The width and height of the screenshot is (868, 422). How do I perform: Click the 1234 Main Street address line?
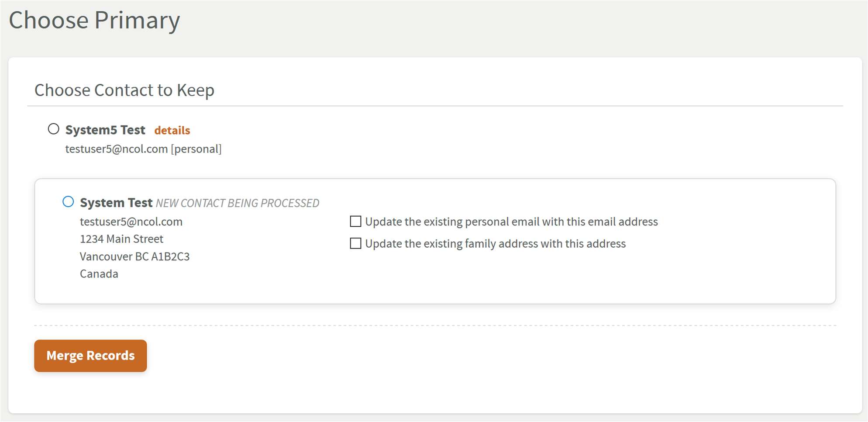121,239
